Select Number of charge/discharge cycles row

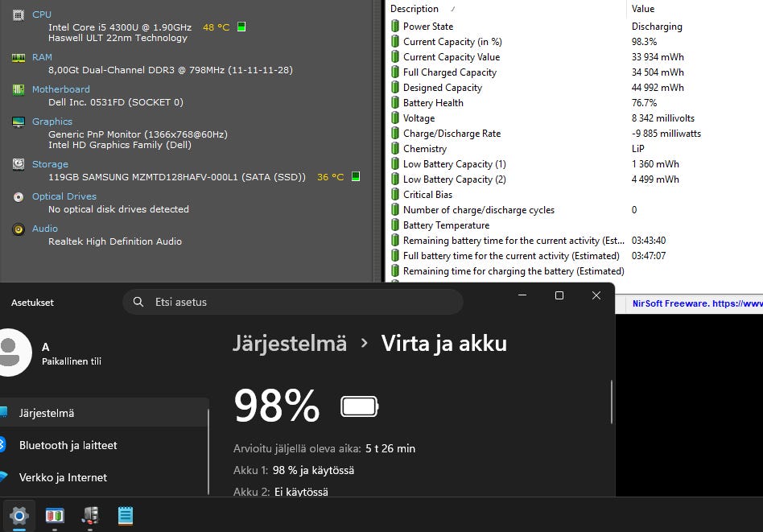[574, 210]
